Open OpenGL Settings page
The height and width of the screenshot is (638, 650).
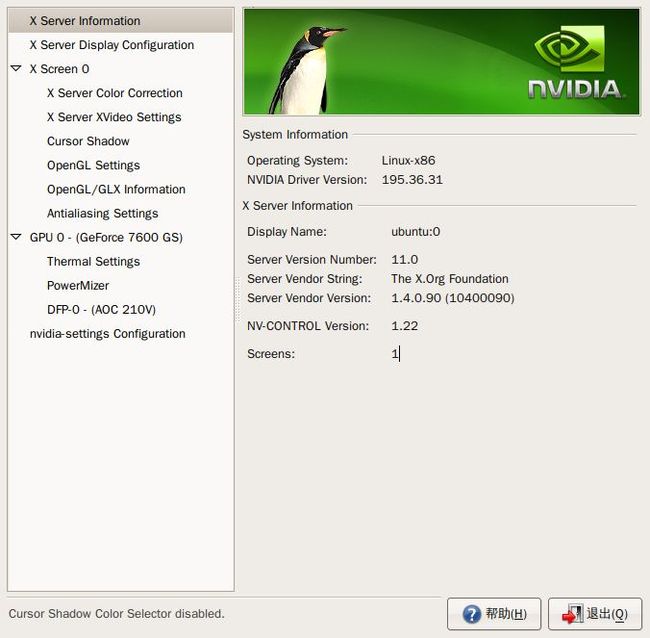[93, 165]
